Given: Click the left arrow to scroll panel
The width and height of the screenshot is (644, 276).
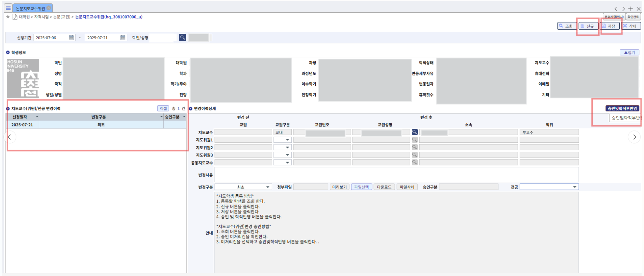Looking at the screenshot, I should (10, 137).
